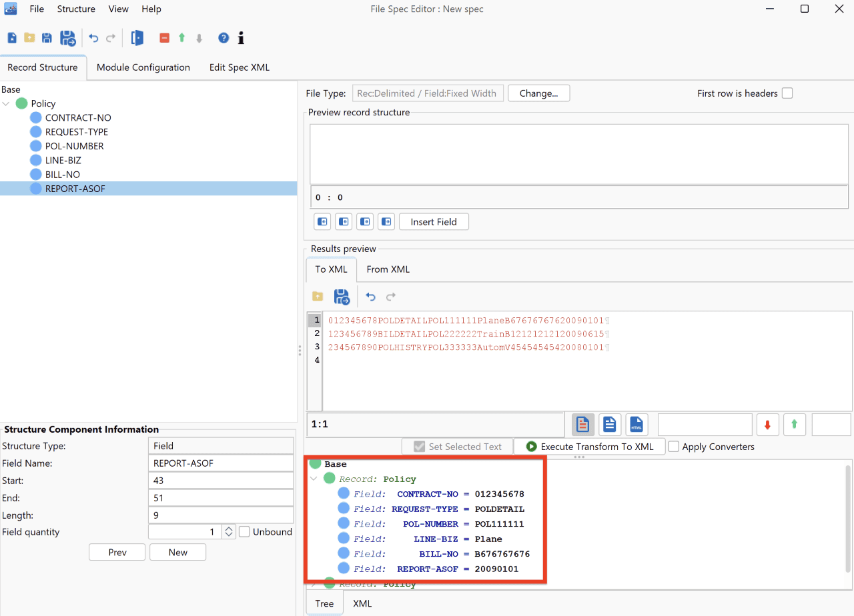Click the application logo in the title bar
The image size is (854, 616).
(x=11, y=9)
